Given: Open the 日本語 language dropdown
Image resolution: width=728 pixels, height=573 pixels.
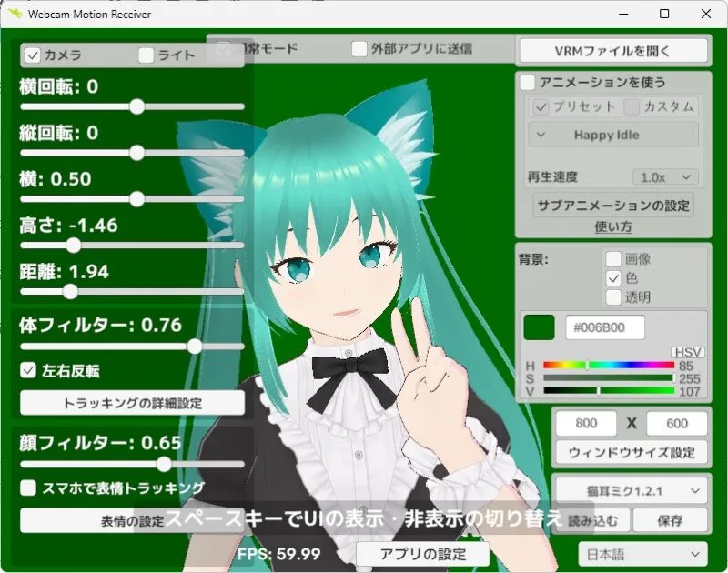Looking at the screenshot, I should (642, 554).
